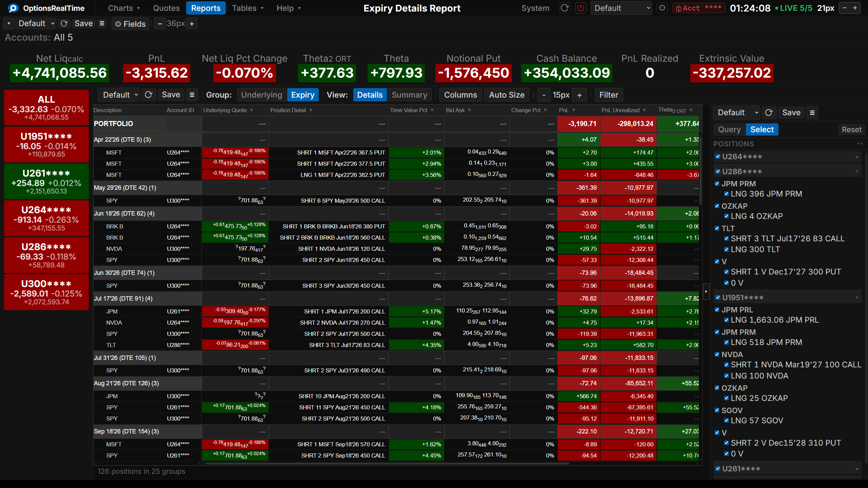This screenshot has width=868, height=488.
Task: Remove the Underlying Quote column
Action: click(252, 110)
